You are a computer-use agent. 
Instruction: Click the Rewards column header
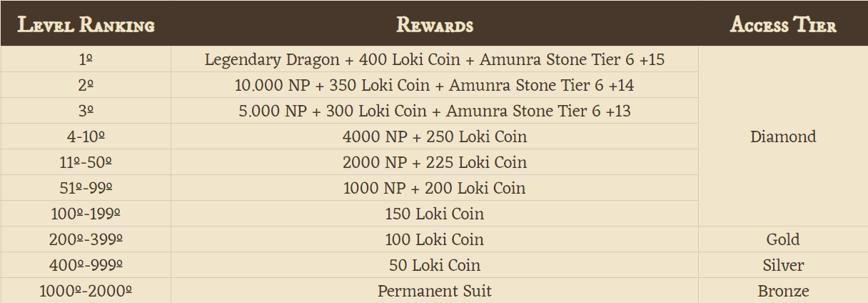click(435, 25)
